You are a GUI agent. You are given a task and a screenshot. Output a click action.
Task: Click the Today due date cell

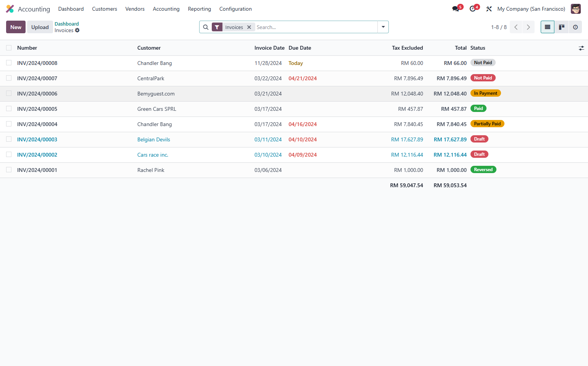pos(296,63)
